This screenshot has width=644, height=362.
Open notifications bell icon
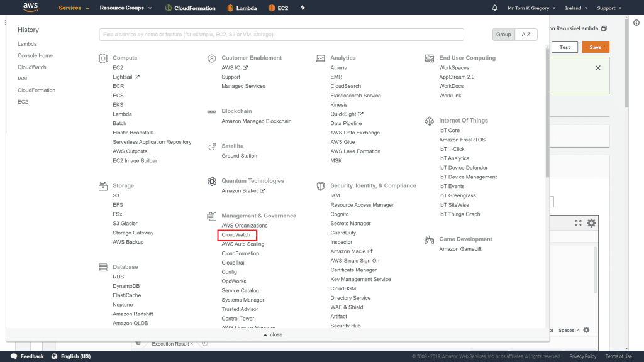point(494,8)
